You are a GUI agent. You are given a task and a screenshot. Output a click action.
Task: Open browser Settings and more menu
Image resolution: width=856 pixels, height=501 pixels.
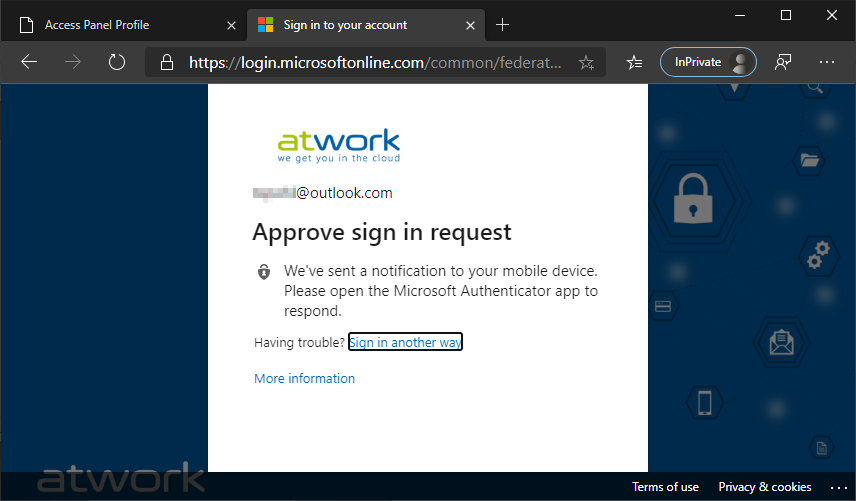point(827,62)
